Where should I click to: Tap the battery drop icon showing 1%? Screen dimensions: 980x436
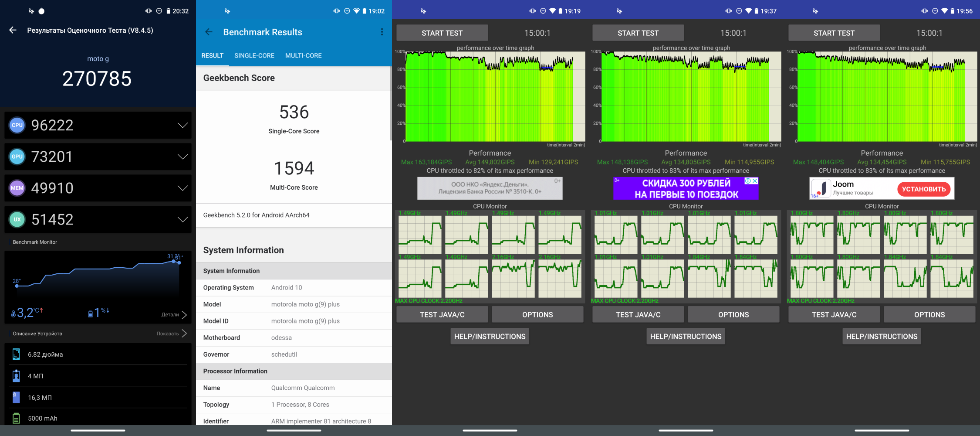(x=90, y=313)
